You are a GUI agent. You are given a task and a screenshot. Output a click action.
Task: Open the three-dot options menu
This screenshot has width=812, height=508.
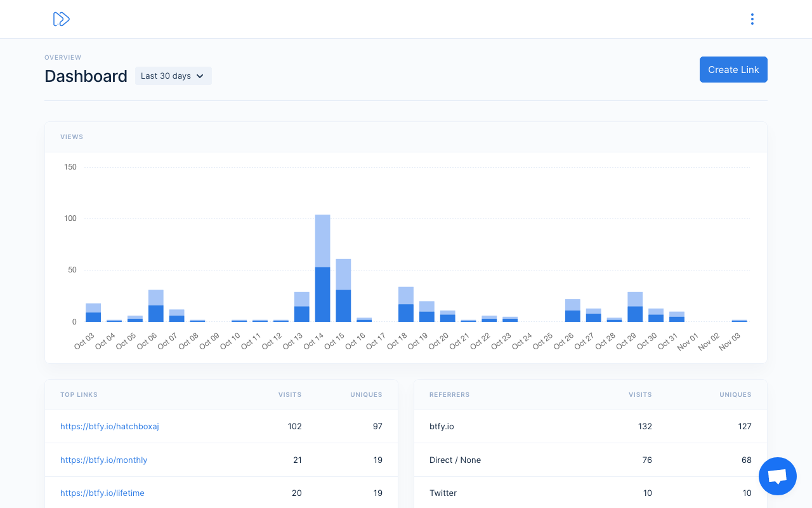click(752, 19)
